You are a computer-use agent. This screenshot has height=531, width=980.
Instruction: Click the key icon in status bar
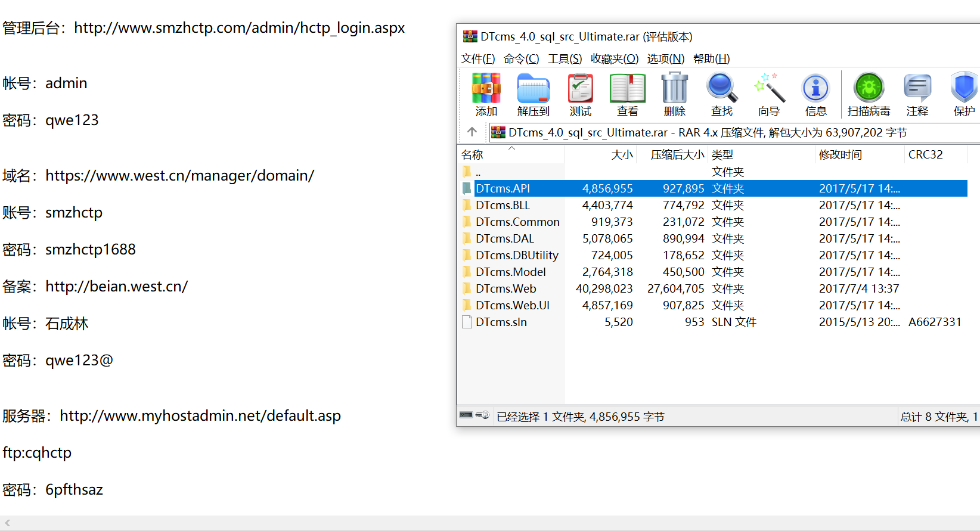click(482, 415)
